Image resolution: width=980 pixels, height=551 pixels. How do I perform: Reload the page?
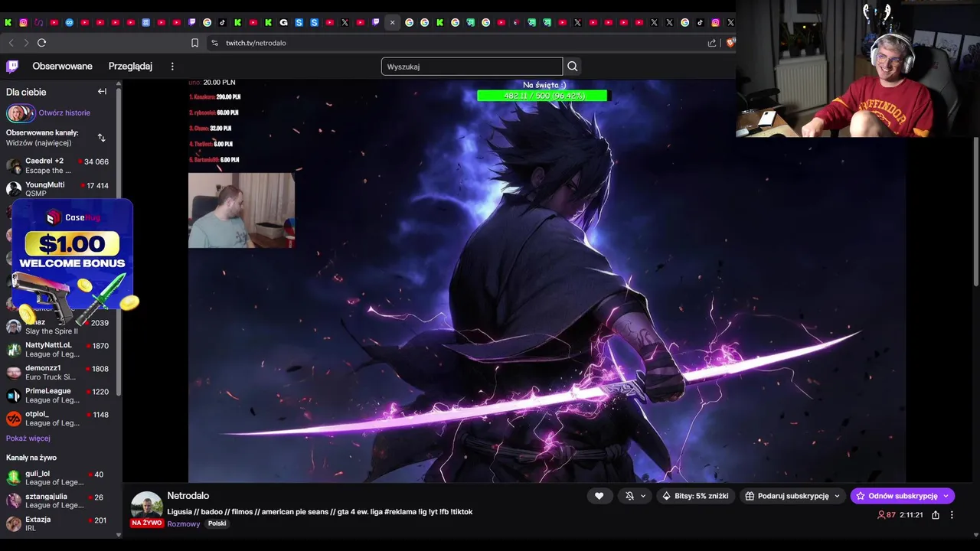(42, 43)
